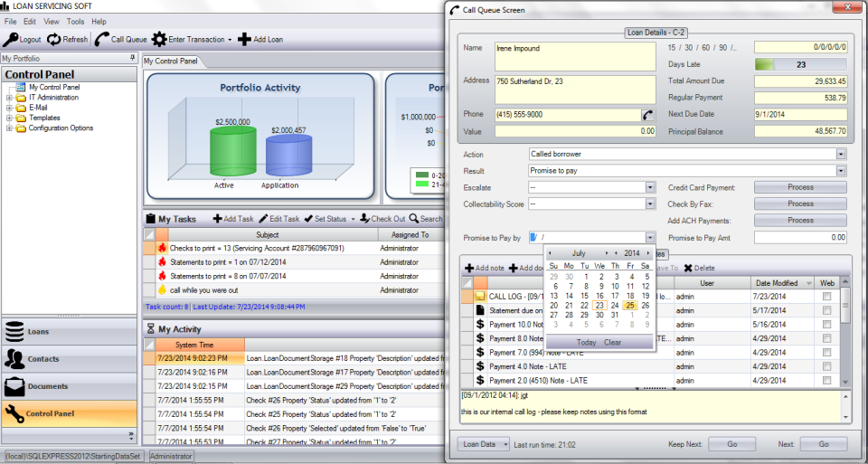Click fire icon of Checks to print task
Viewport: 868px width, 464px height.
(162, 248)
